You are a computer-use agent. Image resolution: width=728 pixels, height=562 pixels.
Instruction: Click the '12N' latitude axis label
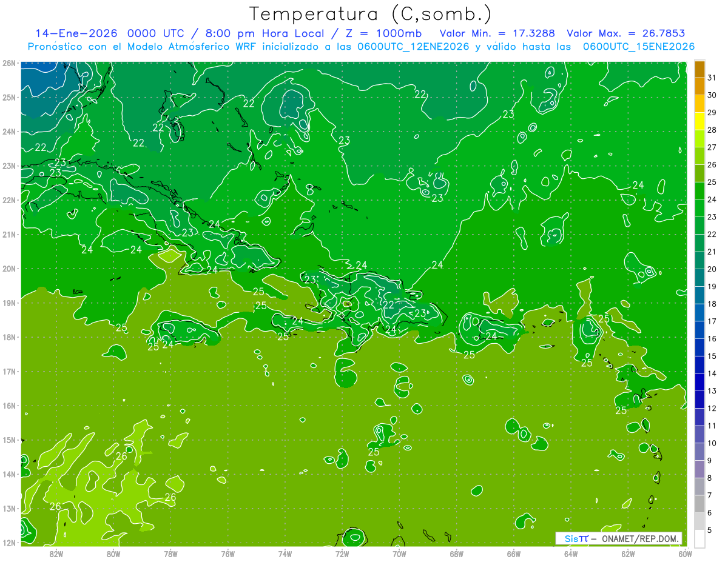[8, 543]
